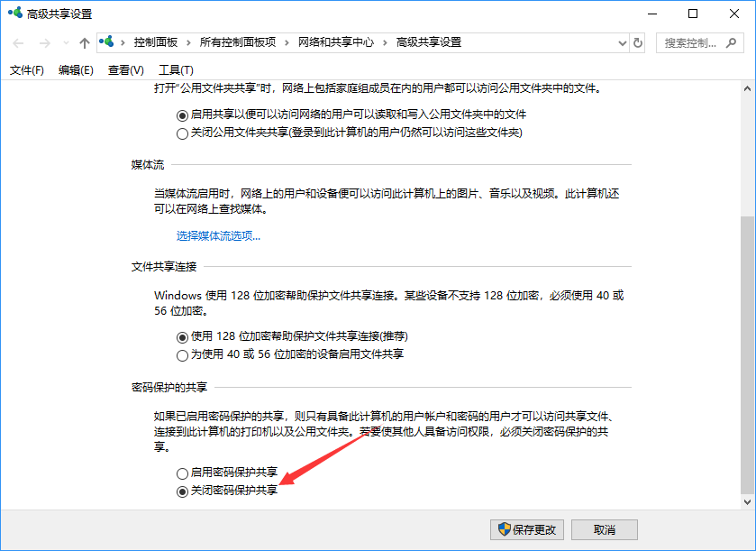Expand the address bar history dropdown
The width and height of the screenshot is (756, 551).
pos(623,43)
